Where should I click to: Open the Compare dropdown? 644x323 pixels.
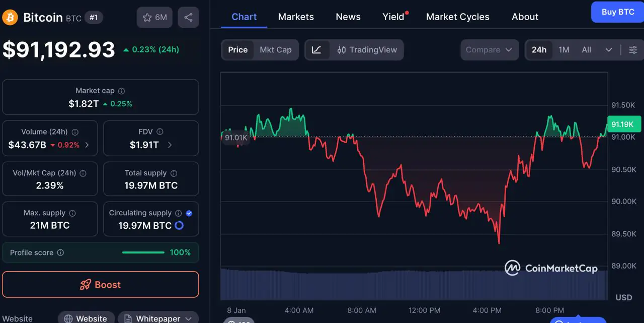(489, 50)
